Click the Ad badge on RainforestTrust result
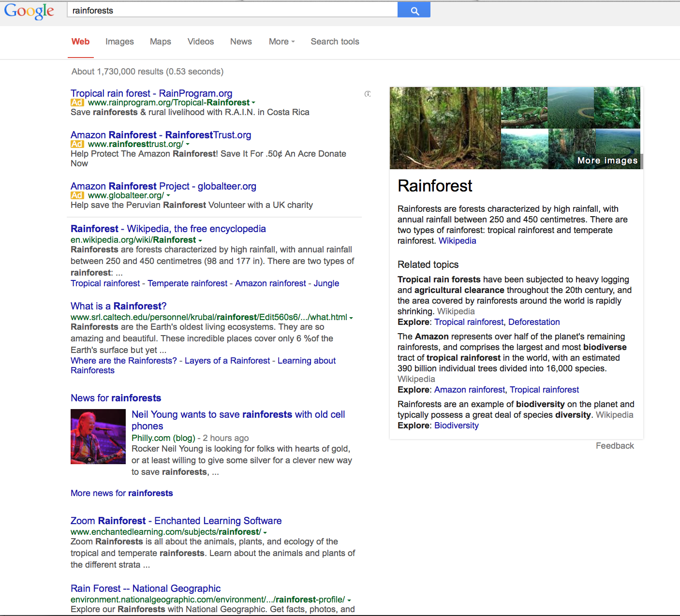Viewport: 680px width, 616px height. (x=76, y=144)
